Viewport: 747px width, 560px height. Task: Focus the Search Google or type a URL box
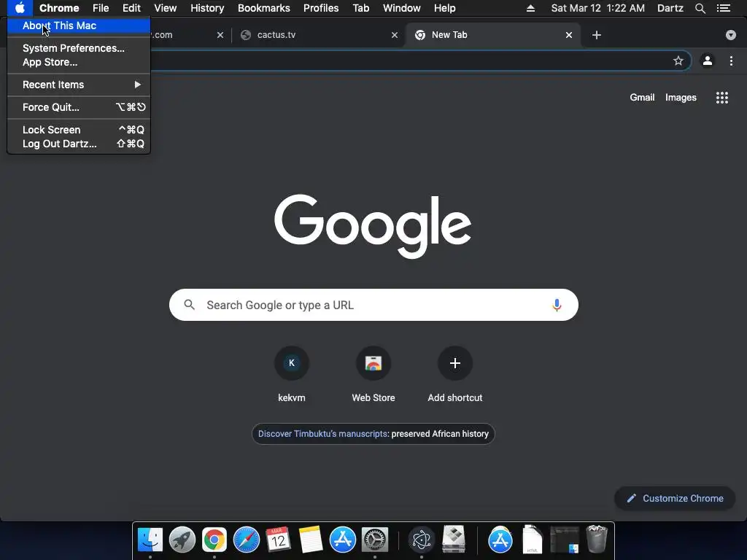click(x=373, y=305)
